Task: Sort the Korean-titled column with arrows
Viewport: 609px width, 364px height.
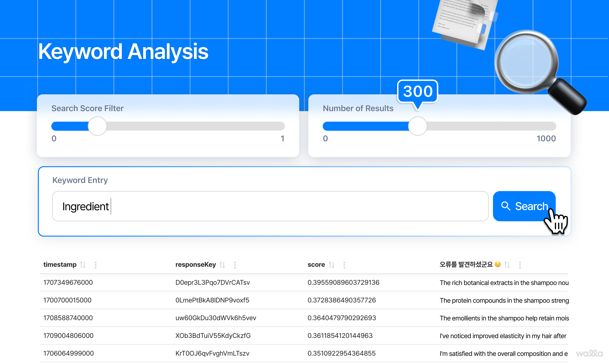Action: click(507, 265)
